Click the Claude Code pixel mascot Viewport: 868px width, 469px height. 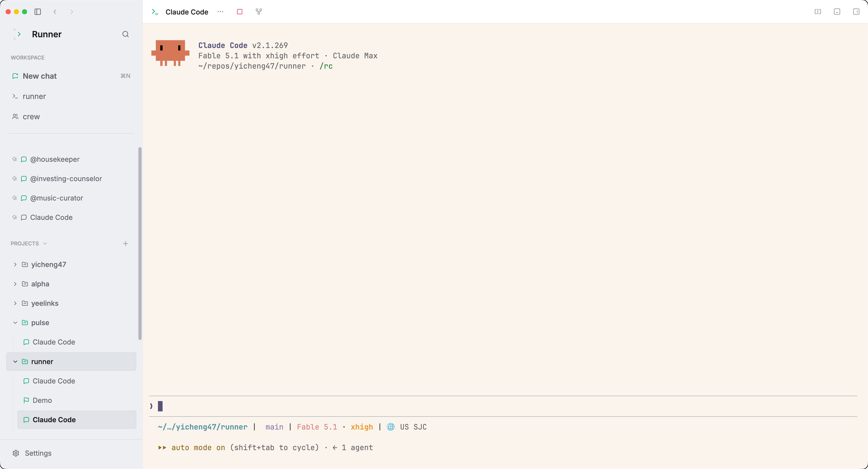(x=170, y=53)
